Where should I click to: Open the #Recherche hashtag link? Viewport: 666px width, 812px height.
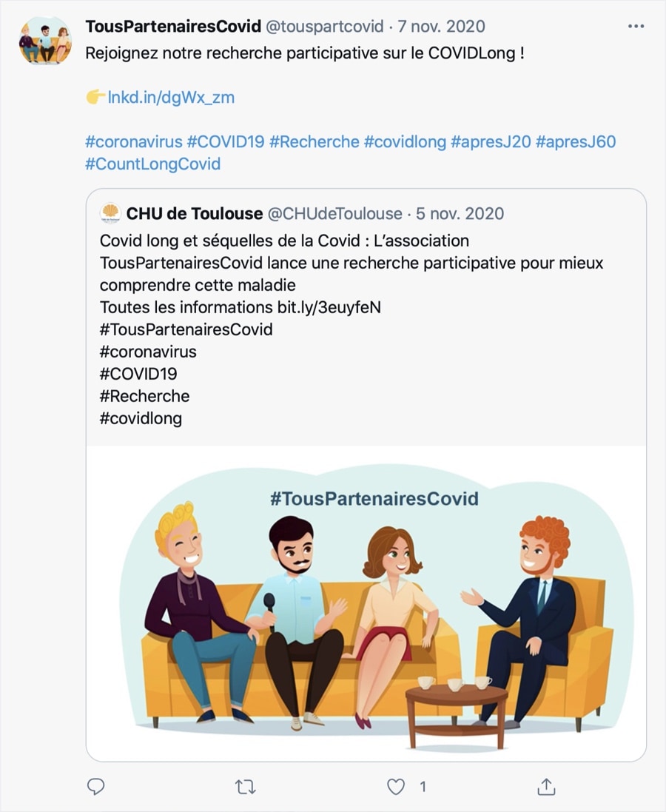[314, 142]
